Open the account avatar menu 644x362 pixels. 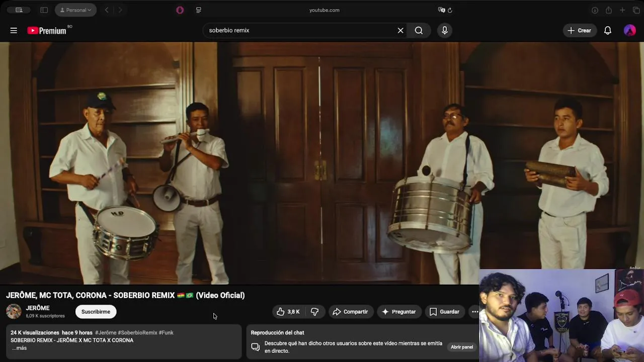coord(629,31)
